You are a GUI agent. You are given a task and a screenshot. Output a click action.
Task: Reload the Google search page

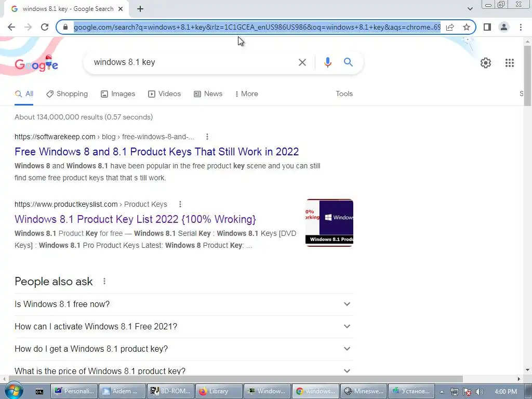(45, 27)
